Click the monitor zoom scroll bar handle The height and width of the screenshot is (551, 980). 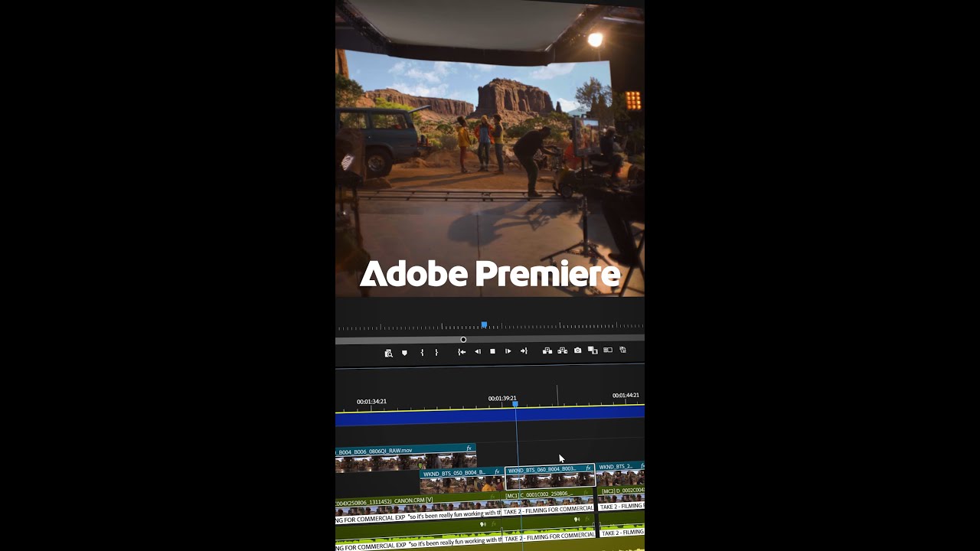463,340
